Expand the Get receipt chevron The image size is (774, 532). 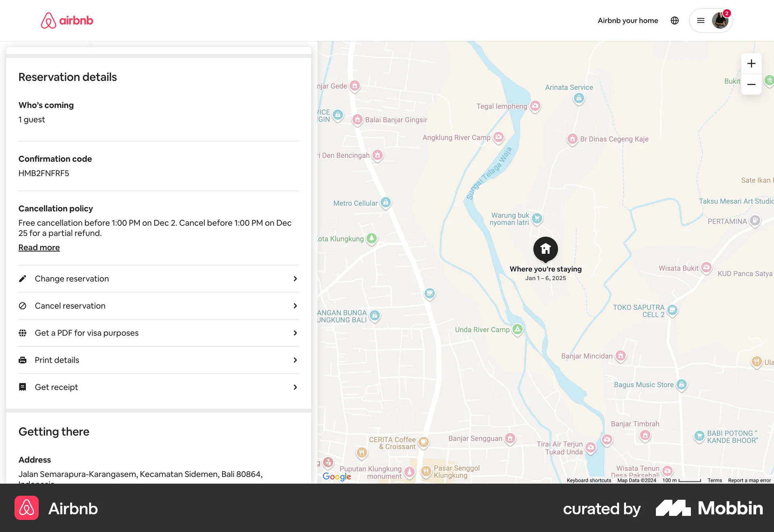295,387
